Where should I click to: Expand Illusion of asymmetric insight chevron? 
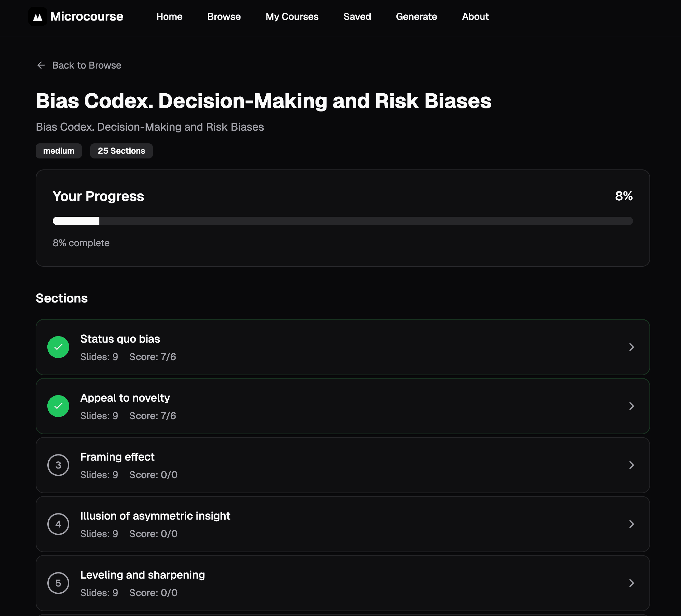tap(631, 524)
